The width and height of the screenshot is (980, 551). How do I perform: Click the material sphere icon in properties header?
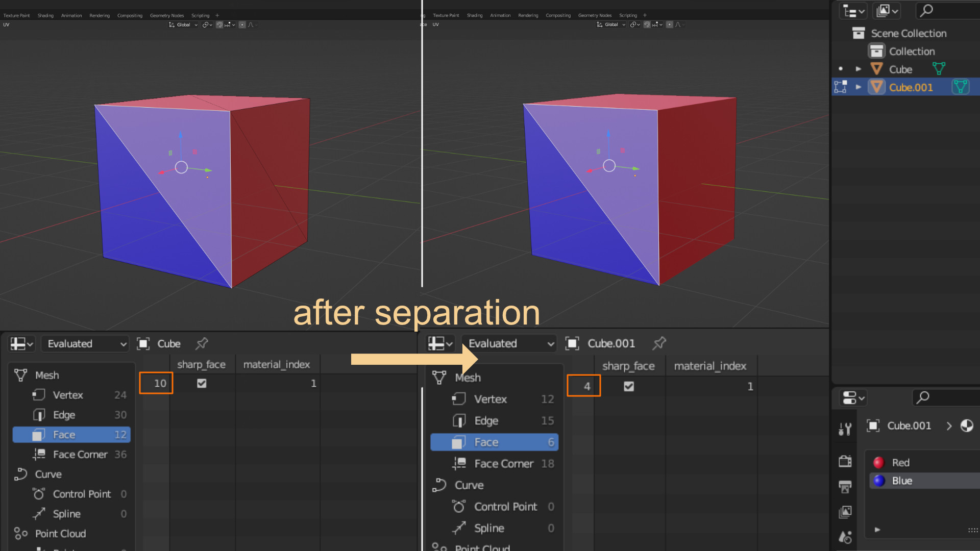(967, 425)
